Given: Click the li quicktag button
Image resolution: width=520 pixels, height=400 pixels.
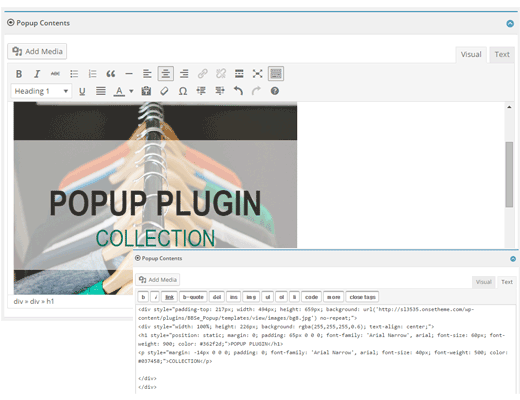Looking at the screenshot, I should (294, 297).
